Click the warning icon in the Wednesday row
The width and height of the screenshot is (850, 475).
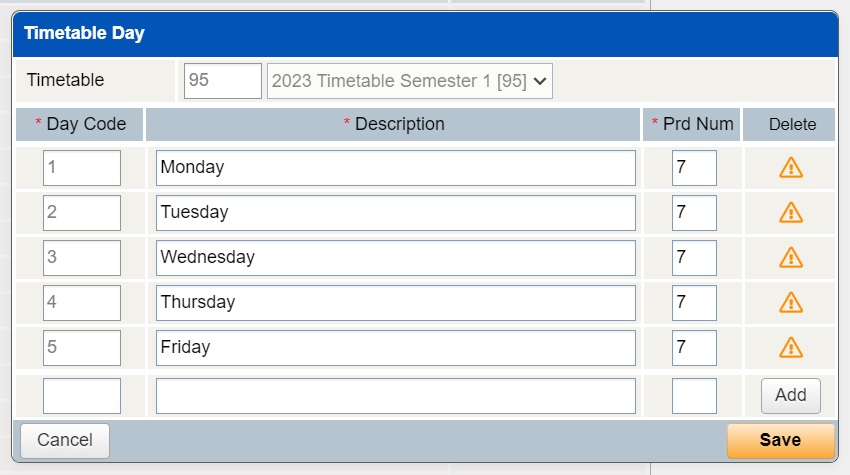tap(790, 258)
